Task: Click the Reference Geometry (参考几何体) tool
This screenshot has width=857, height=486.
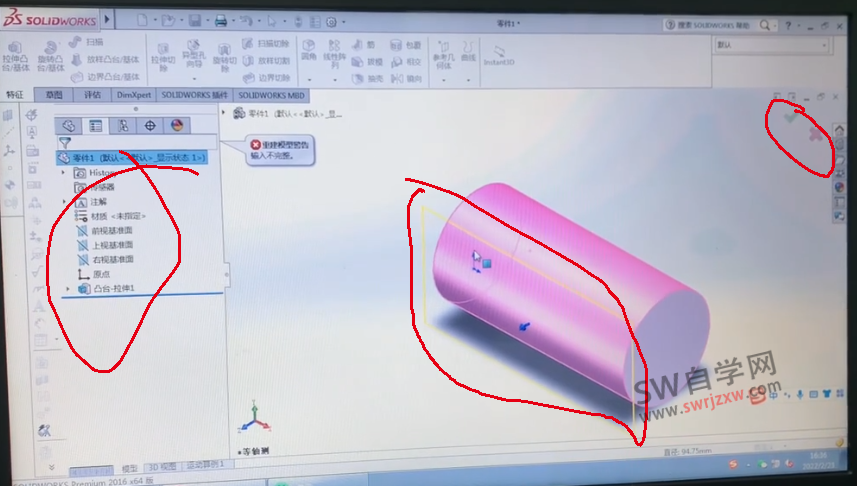Action: 443,54
